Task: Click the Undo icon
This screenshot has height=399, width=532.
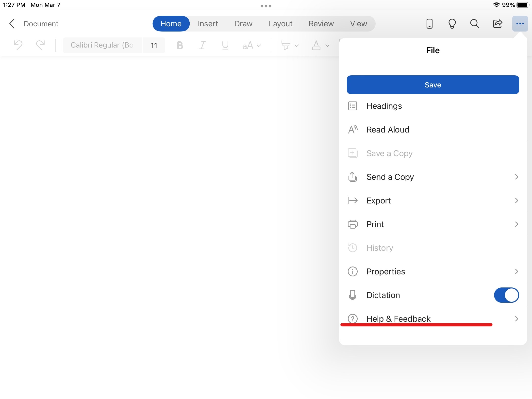Action: pos(18,45)
